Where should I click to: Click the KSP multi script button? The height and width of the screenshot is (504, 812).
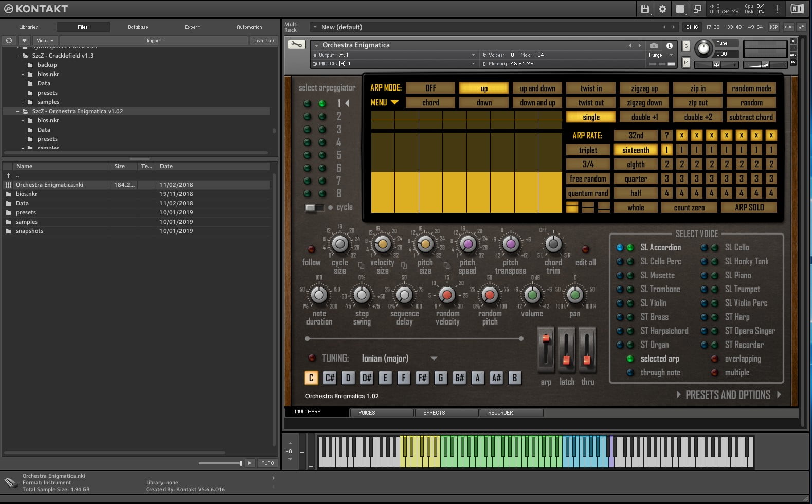coord(773,27)
